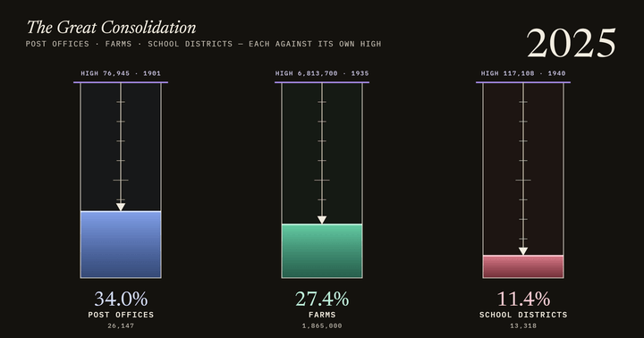Viewport: 644px width, 338px height.
Task: Click the 11.4% school districts percentage
Action: [523, 299]
